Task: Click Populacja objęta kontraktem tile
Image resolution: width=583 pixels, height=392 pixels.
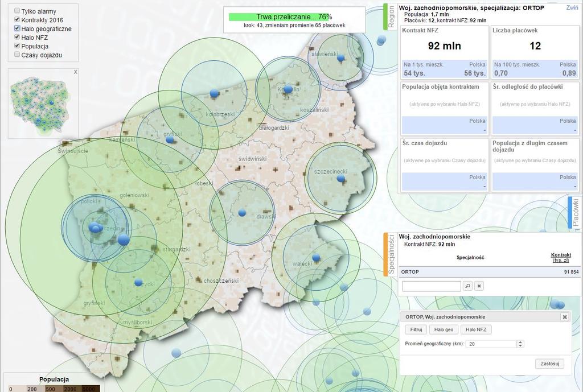Action: click(445, 109)
